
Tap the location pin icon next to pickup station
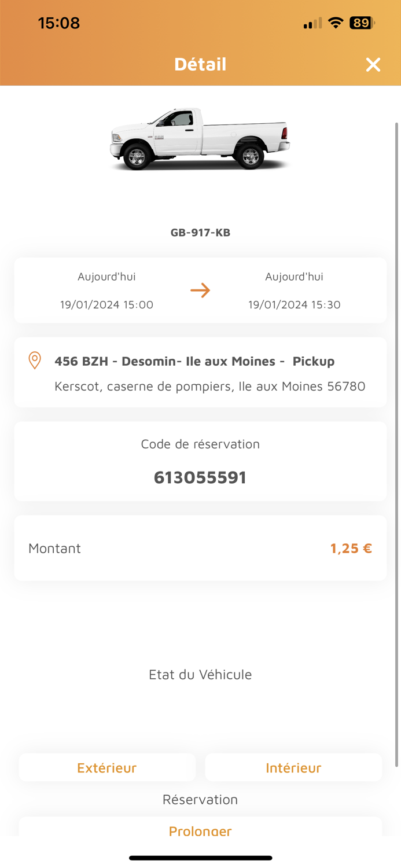click(x=35, y=360)
